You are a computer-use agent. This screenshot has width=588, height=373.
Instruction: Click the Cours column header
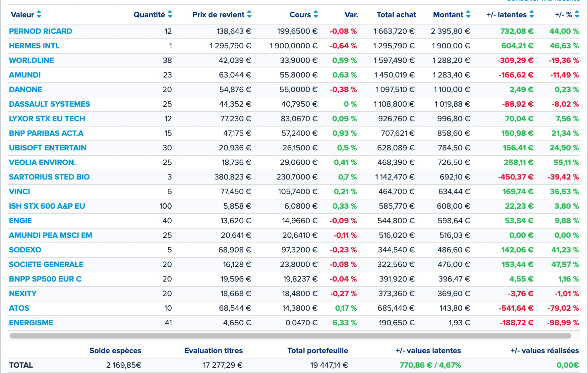pyautogui.click(x=300, y=15)
